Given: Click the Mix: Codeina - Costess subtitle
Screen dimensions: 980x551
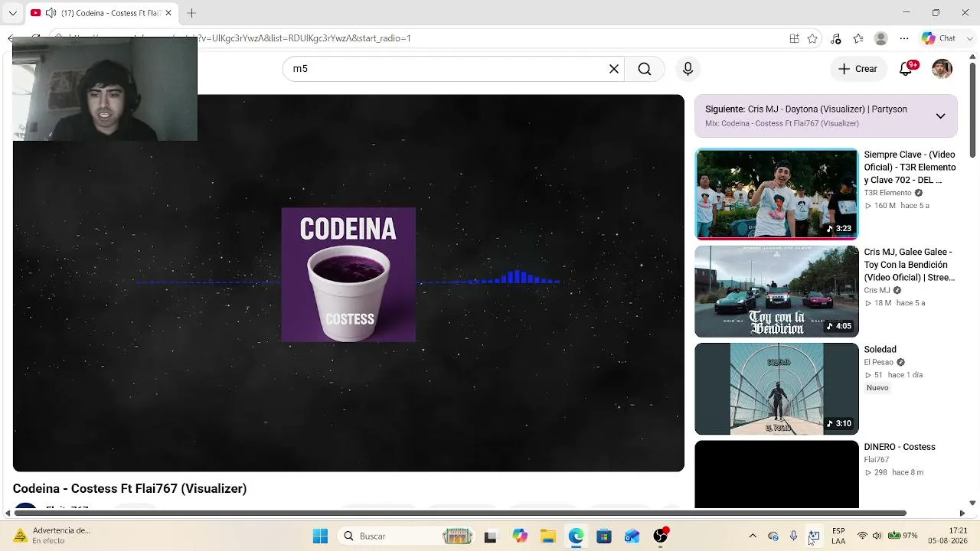Looking at the screenshot, I should click(x=782, y=123).
